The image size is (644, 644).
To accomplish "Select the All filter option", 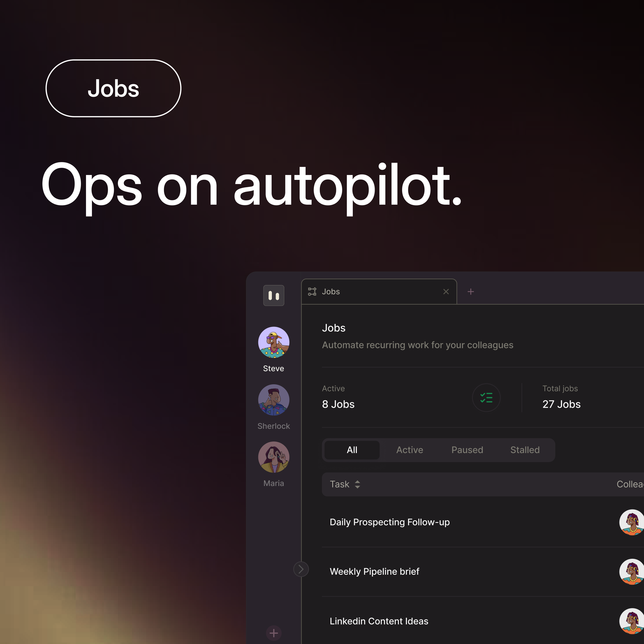I will 352,450.
